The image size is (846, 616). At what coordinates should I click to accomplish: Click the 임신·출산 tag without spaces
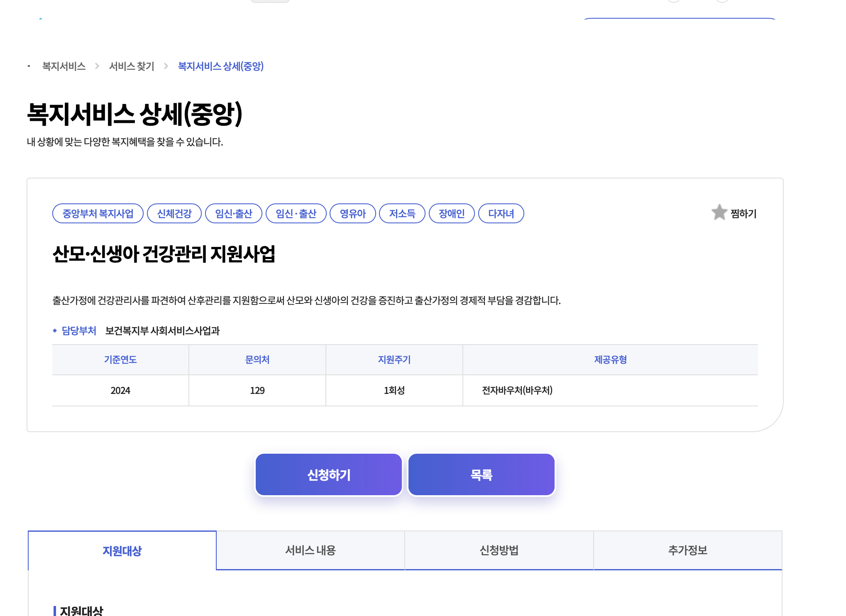coord(234,214)
